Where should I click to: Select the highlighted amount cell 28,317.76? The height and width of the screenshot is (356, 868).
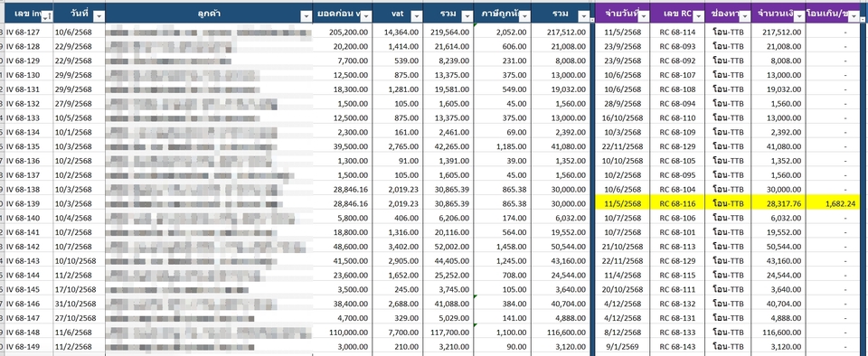point(778,203)
